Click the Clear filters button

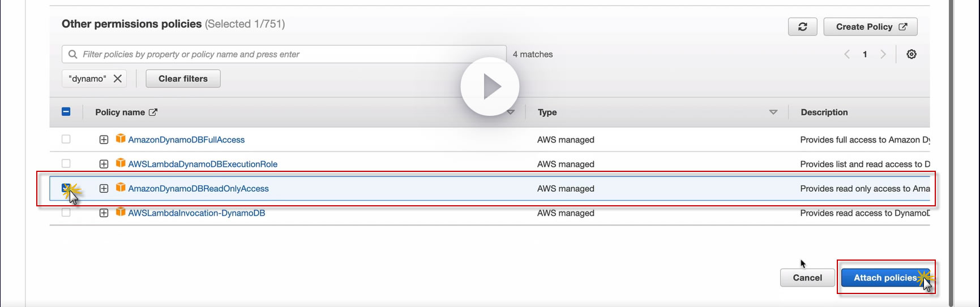[x=183, y=79]
